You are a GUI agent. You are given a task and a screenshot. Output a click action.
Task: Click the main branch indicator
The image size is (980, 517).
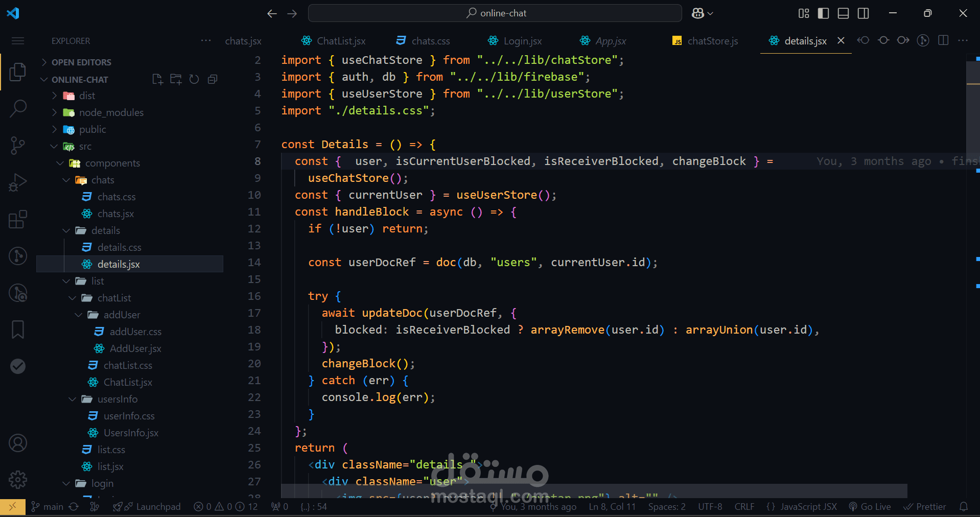pyautogui.click(x=48, y=507)
